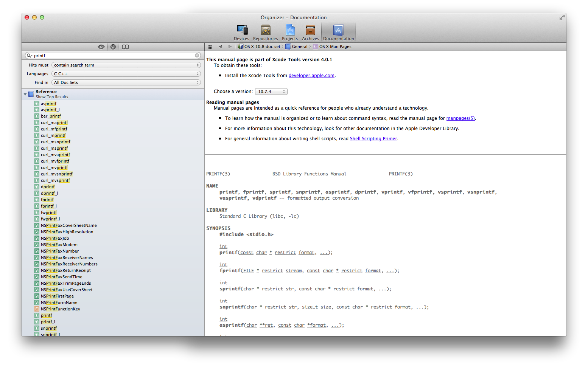Viewport: 588px width, 366px height.
Task: Click the FILE type in fprintf synopsis
Action: 249,271
